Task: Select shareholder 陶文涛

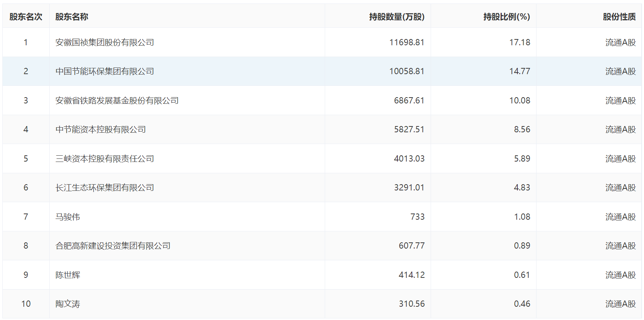Action: pyautogui.click(x=68, y=304)
